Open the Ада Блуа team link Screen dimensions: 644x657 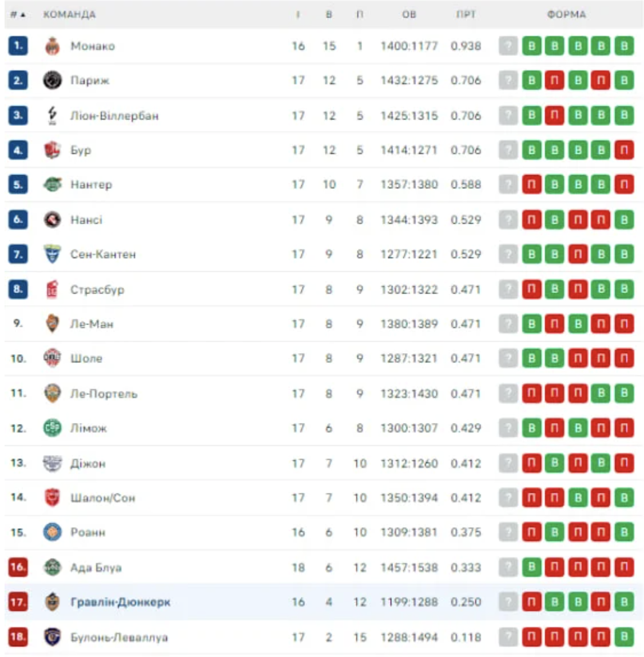(96, 568)
